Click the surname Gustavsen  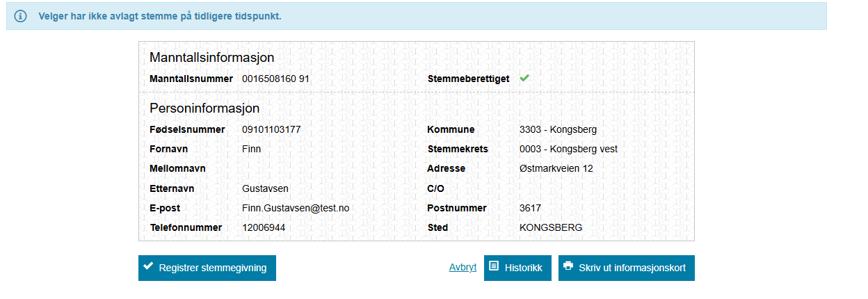click(x=265, y=188)
